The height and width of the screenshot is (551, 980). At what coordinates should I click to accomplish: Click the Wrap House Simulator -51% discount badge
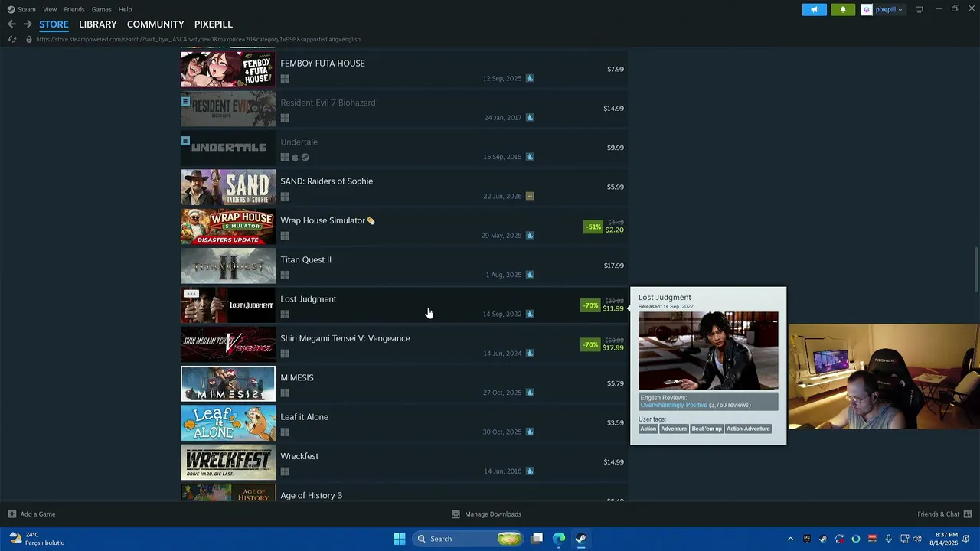593,227
